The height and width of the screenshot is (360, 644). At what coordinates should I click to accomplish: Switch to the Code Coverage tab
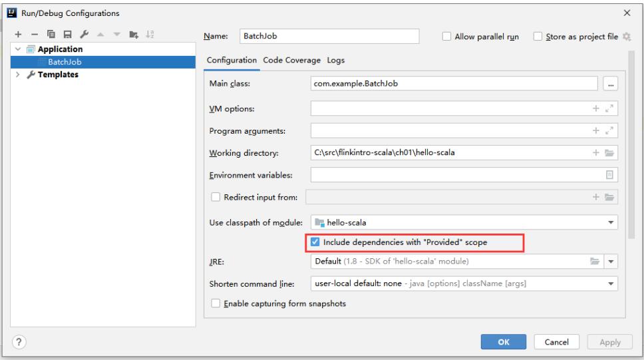291,60
